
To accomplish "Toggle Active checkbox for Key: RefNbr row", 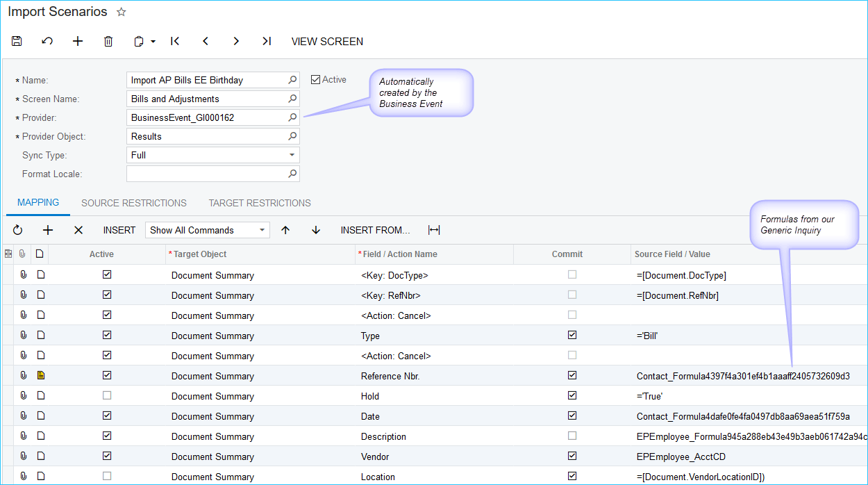I will coord(107,295).
